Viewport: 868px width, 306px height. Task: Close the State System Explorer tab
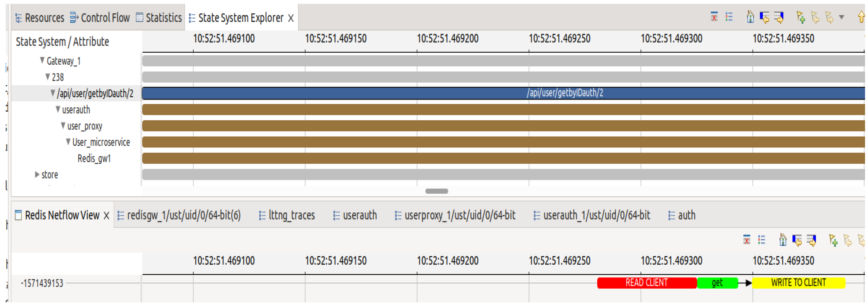tap(291, 18)
